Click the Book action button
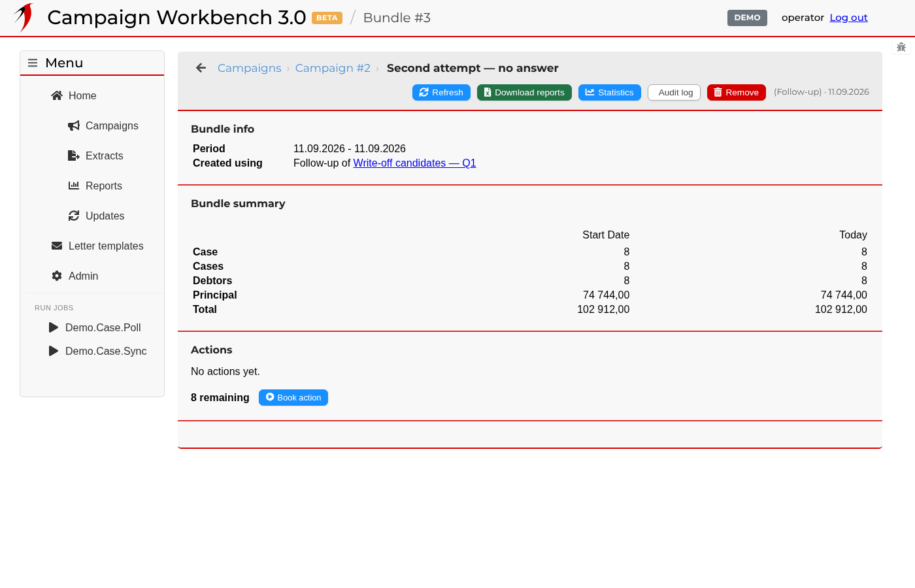This screenshot has height=588, width=915. coord(293,397)
